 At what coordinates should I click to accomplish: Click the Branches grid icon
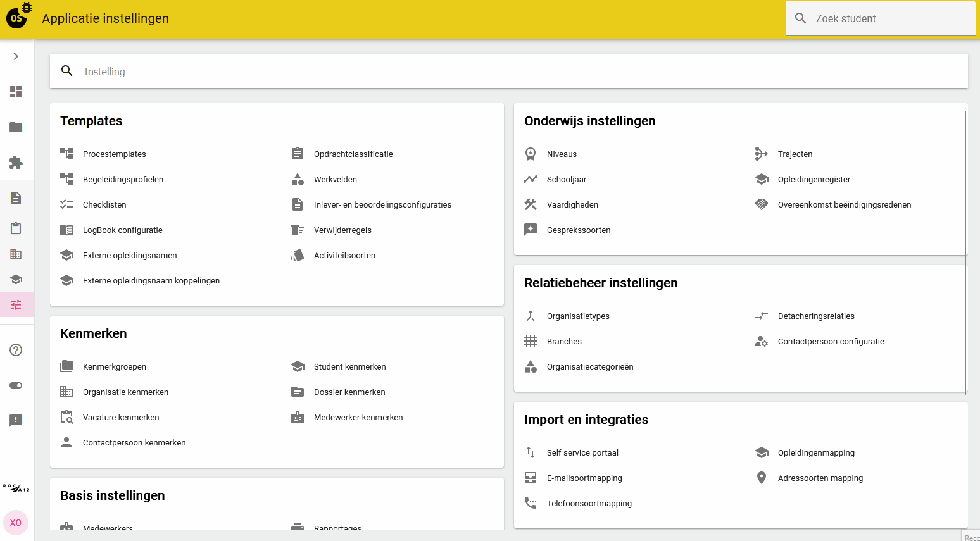click(531, 341)
